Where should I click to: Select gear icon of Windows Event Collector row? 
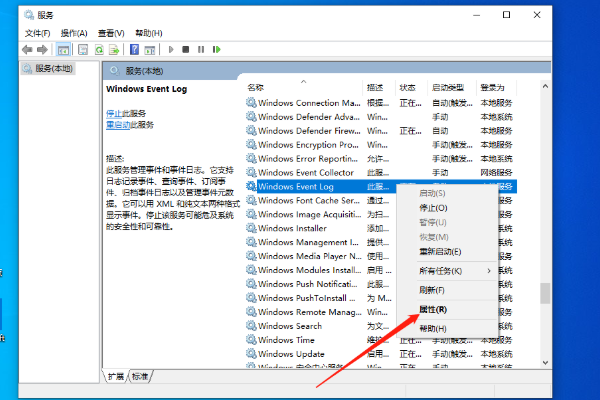pyautogui.click(x=251, y=172)
